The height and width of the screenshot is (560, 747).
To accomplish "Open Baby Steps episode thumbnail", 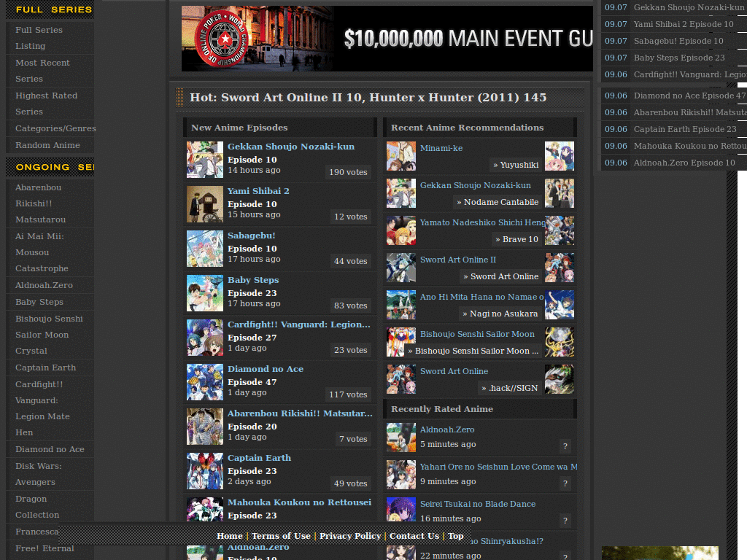I will click(205, 293).
